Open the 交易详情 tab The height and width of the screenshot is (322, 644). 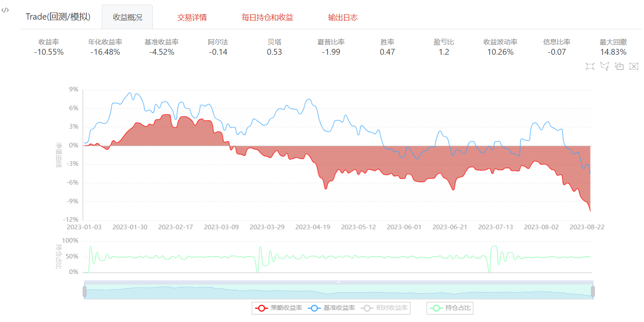point(192,18)
